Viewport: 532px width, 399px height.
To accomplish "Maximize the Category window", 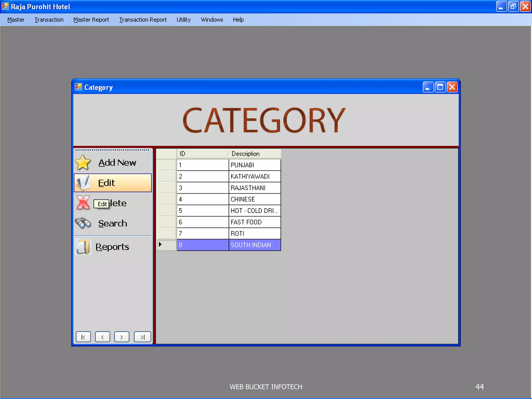I will tap(440, 87).
